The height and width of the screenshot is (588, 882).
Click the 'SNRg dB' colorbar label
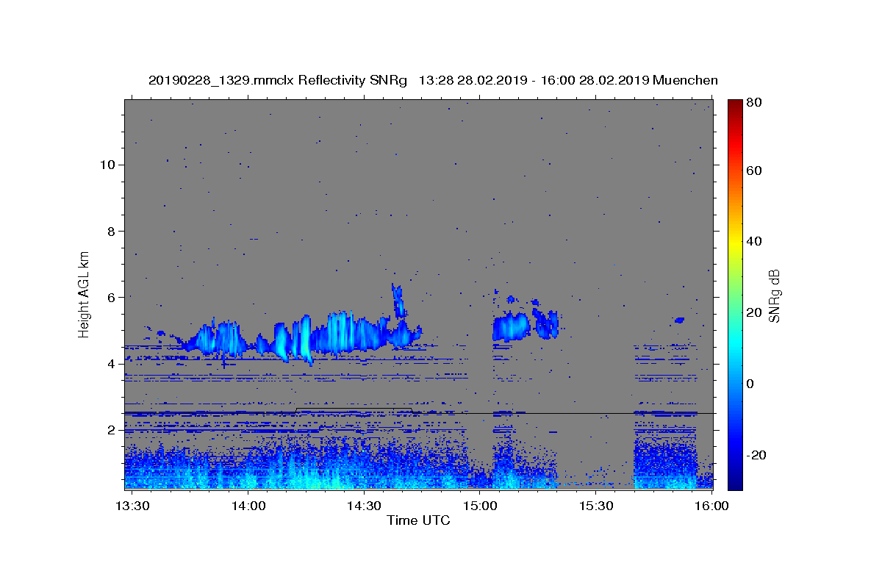[774, 295]
